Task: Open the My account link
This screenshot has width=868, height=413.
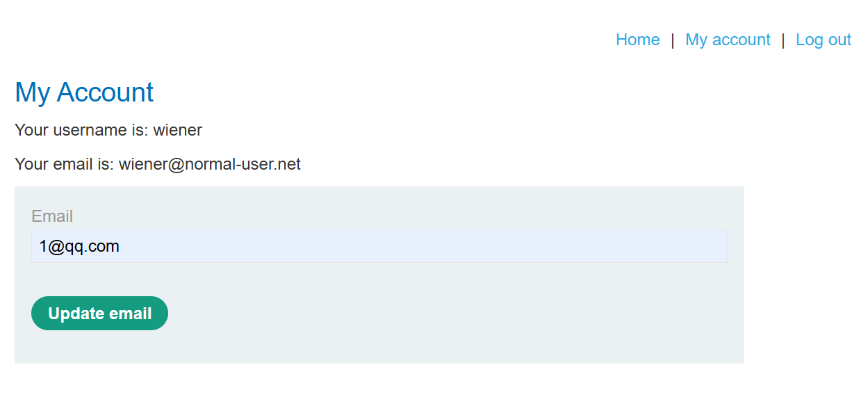Action: 728,40
